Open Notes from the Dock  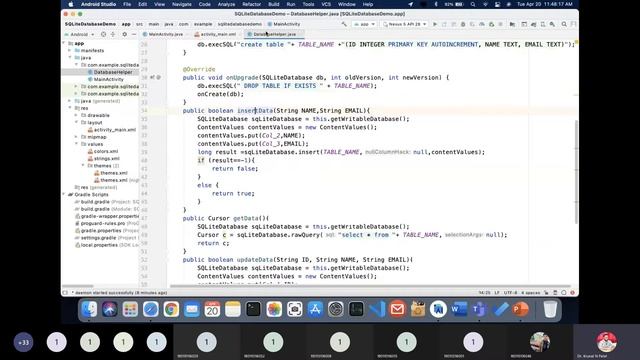coord(233,309)
